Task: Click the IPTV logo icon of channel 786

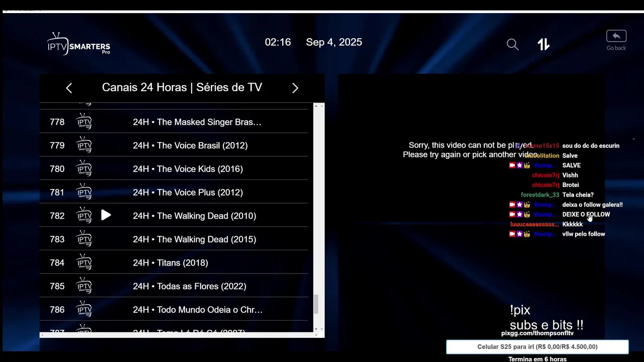Action: [x=84, y=310]
